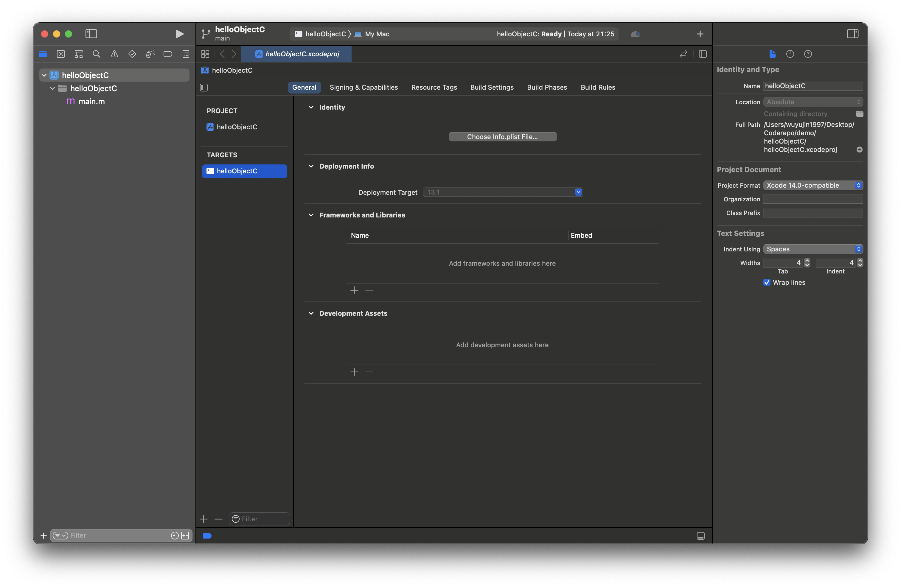Increase Tab width with stepper

(x=807, y=260)
